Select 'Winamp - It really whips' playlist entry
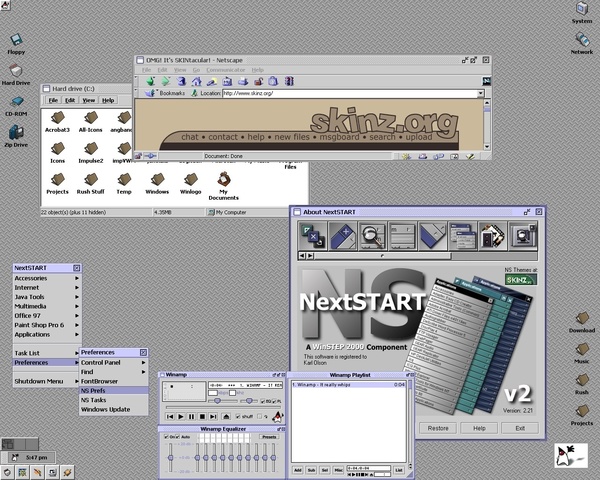The height and width of the screenshot is (480, 600). click(x=349, y=385)
